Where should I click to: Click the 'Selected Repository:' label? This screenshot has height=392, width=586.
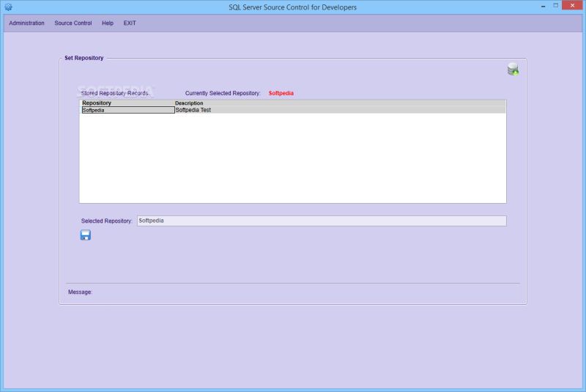106,221
